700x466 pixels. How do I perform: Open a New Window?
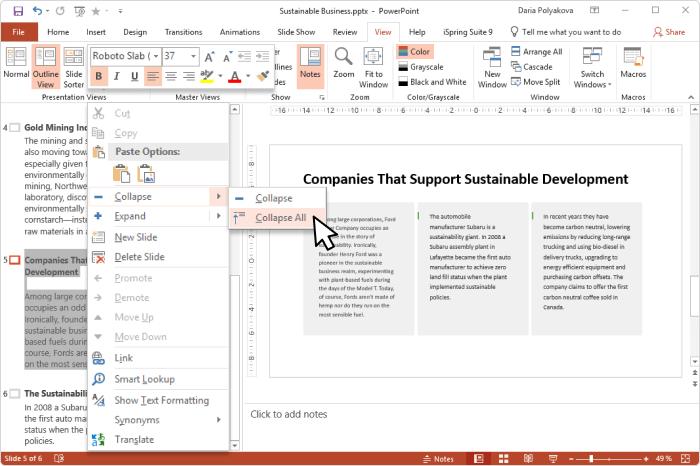(x=492, y=67)
